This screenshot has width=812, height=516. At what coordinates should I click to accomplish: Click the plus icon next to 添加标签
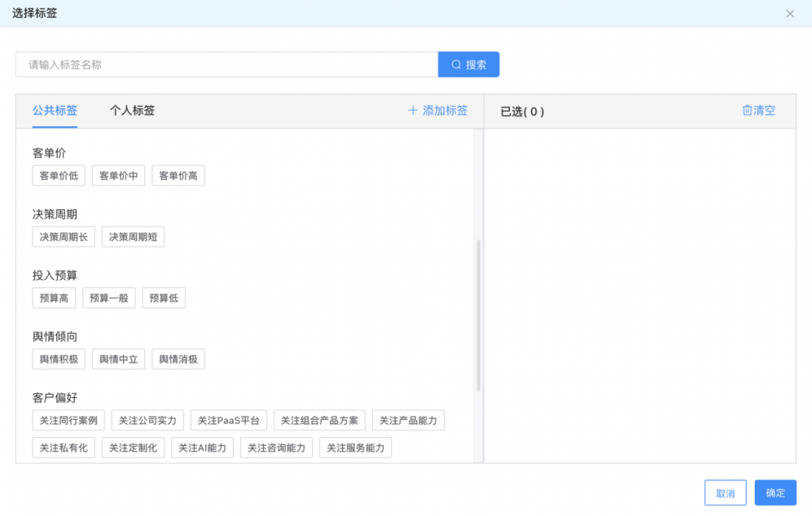[x=412, y=110]
